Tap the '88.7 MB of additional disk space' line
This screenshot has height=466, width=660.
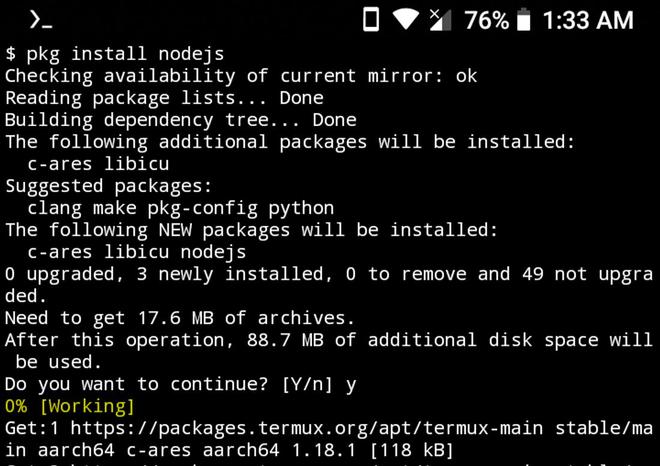coord(329,340)
